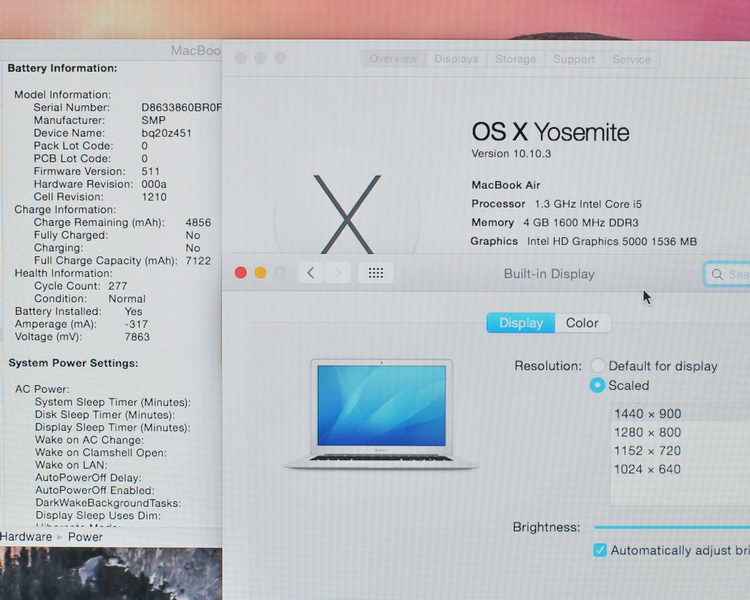750x600 pixels.
Task: Click the Display Sleep Uses Dim row
Action: (x=98, y=515)
